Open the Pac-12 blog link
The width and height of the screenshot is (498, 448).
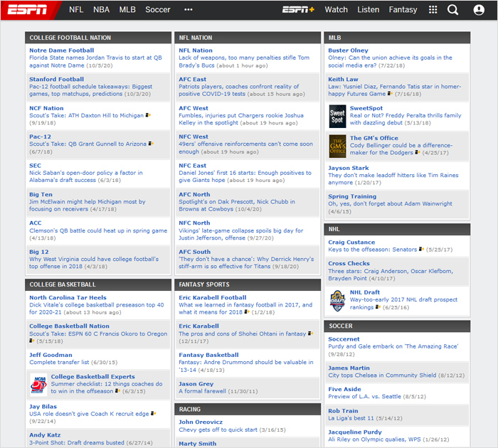coord(40,137)
